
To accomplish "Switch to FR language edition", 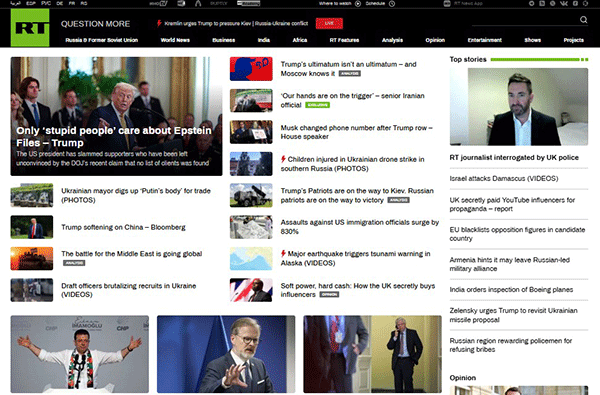I will click(72, 3).
